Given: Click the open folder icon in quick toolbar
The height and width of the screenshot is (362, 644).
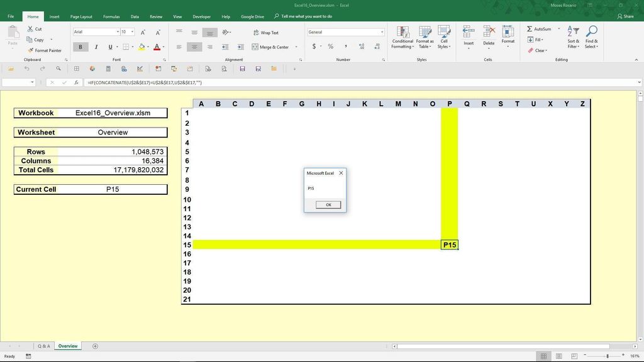Looking at the screenshot, I should (11, 69).
